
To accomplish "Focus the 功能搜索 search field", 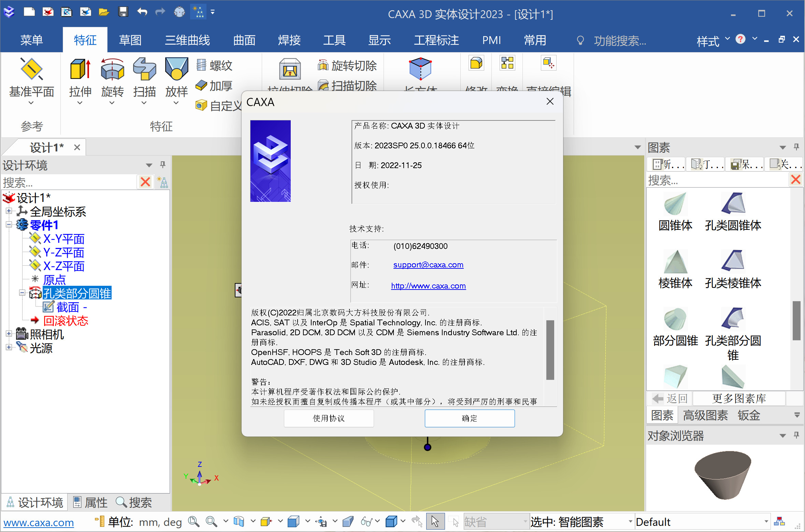I will point(620,41).
